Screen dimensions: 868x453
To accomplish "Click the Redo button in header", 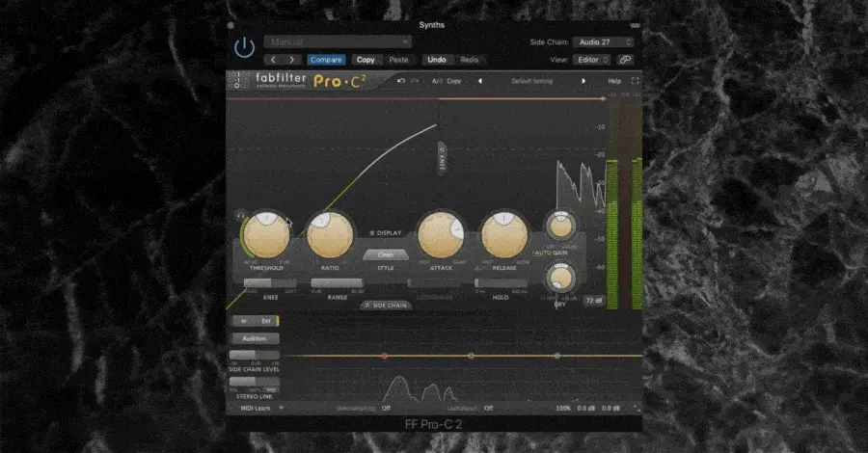I will pos(469,60).
